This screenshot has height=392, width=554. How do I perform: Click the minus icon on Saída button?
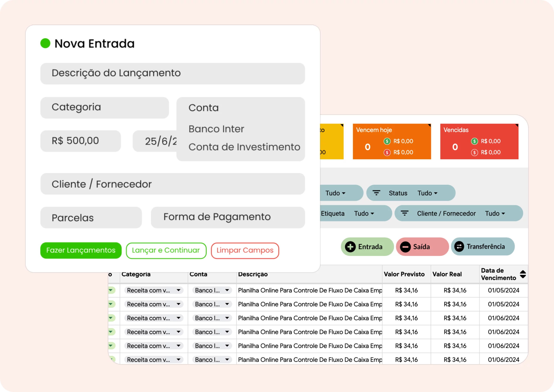[x=405, y=247]
